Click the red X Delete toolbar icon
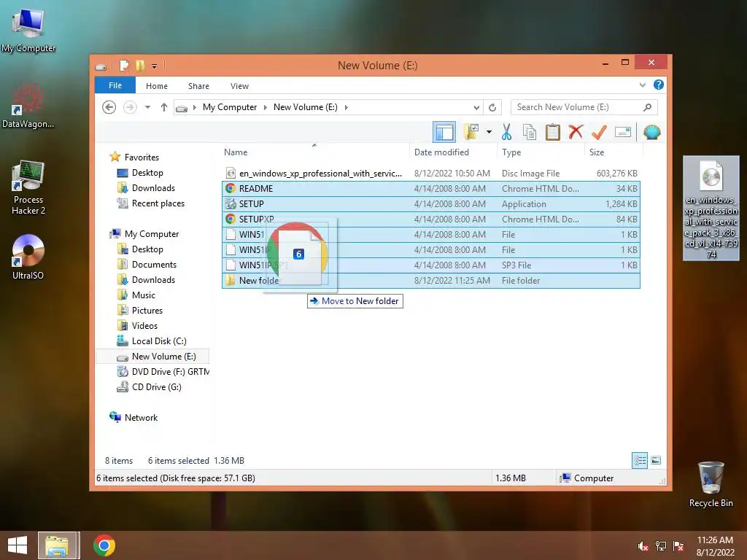Screen dimensions: 747x560 coord(576,131)
